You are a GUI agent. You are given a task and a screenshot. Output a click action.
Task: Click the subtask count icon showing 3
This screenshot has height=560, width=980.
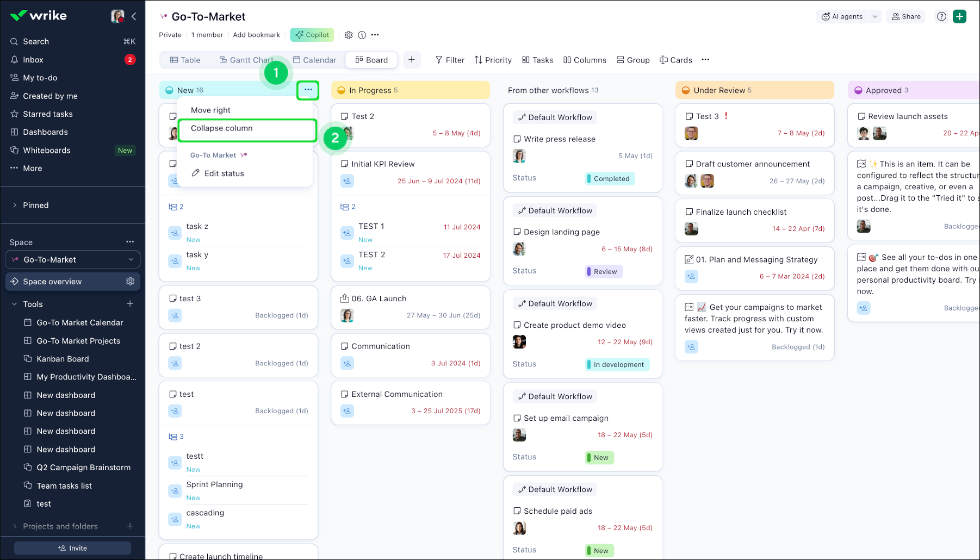point(176,437)
